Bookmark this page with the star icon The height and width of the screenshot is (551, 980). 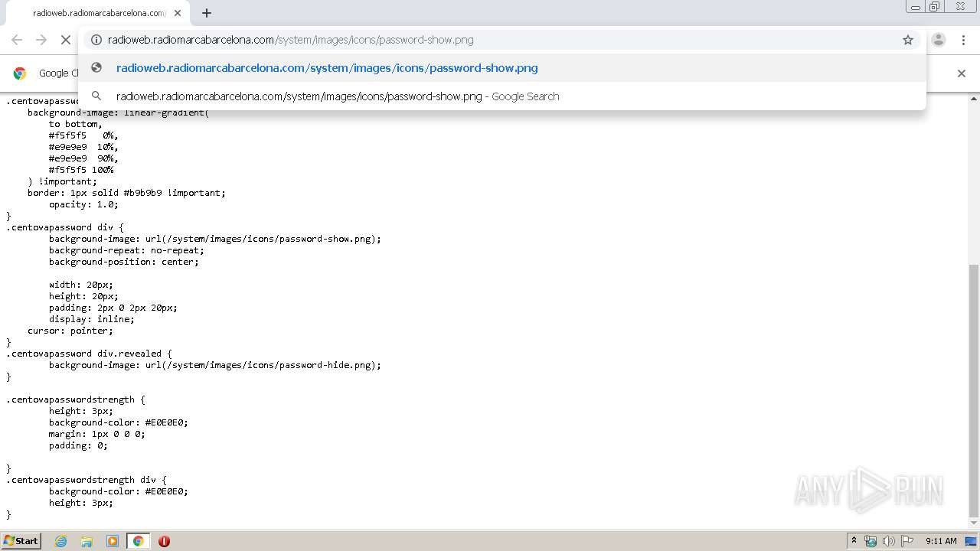[908, 40]
